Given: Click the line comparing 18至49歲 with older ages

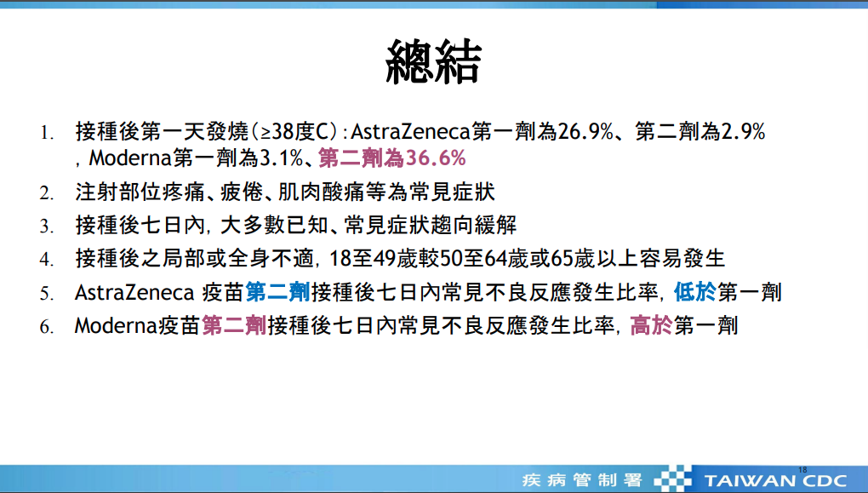Looking at the screenshot, I should tap(400, 259).
